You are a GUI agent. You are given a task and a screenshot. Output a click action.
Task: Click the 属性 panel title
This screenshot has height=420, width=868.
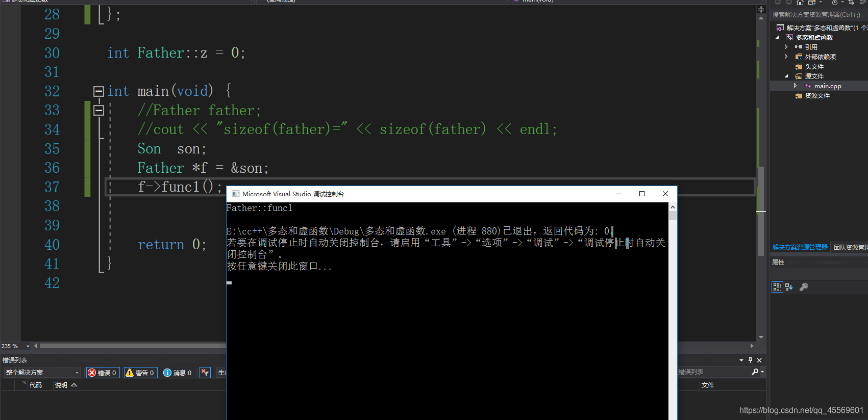[778, 262]
